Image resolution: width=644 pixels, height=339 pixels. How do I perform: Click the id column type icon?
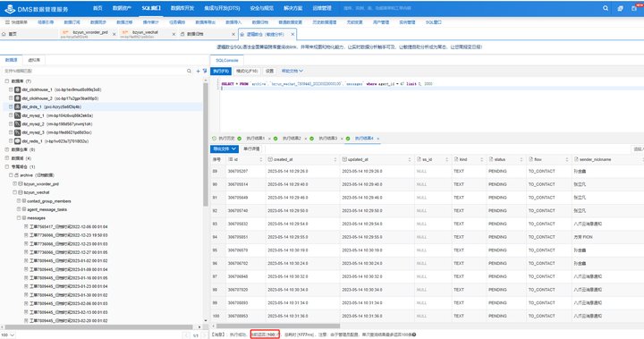coord(231,159)
